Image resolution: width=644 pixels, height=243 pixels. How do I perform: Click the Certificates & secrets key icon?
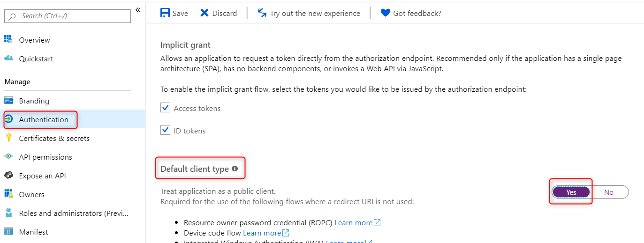(8, 138)
